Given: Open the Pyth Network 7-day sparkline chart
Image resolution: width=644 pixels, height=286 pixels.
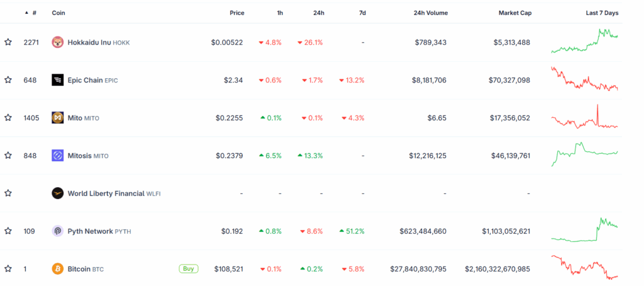Looking at the screenshot, I should 584,231.
